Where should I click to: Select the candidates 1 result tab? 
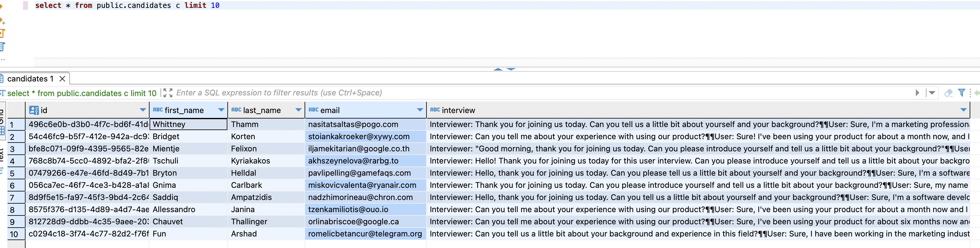pos(30,79)
